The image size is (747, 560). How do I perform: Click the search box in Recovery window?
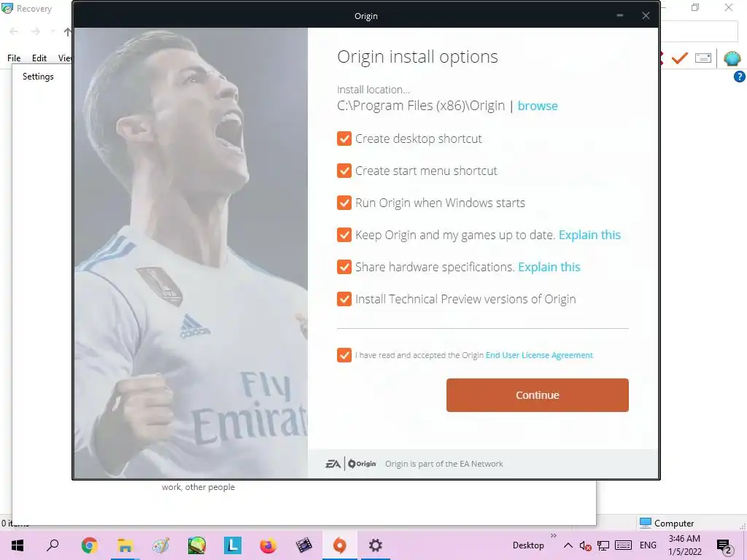[700, 32]
